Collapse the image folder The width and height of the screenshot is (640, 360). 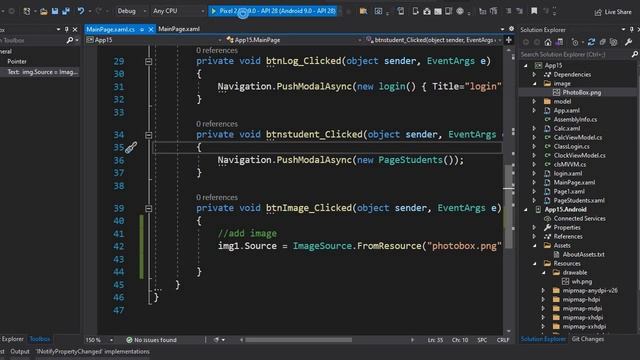tap(534, 83)
